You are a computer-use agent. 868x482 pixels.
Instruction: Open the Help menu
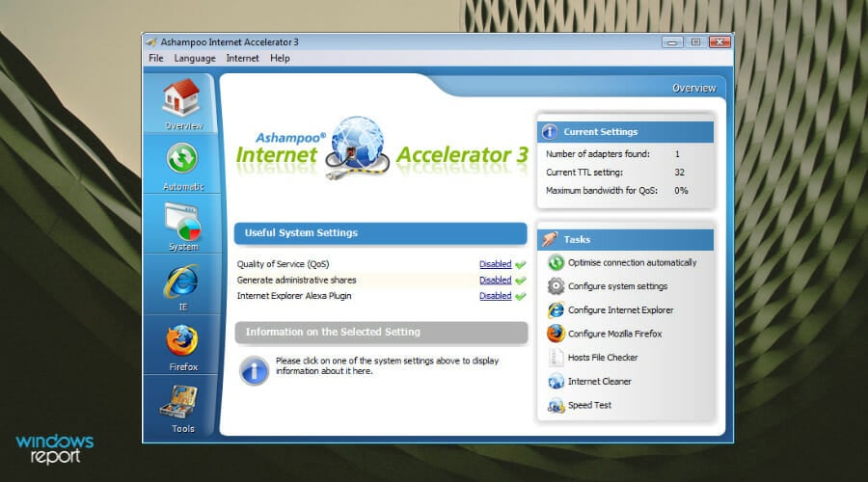pos(280,58)
